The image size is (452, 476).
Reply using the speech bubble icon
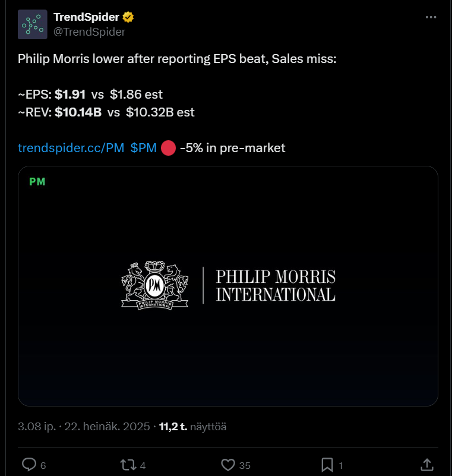29,464
